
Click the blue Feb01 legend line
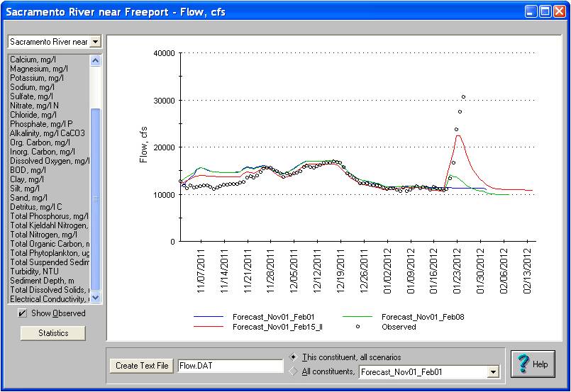pos(209,317)
